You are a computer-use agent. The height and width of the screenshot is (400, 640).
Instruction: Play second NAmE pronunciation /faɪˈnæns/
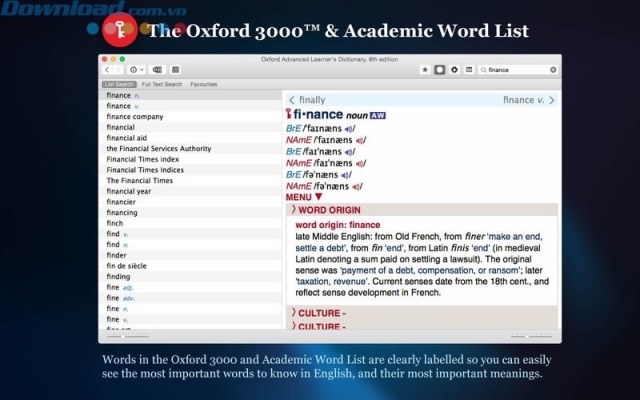tap(359, 164)
